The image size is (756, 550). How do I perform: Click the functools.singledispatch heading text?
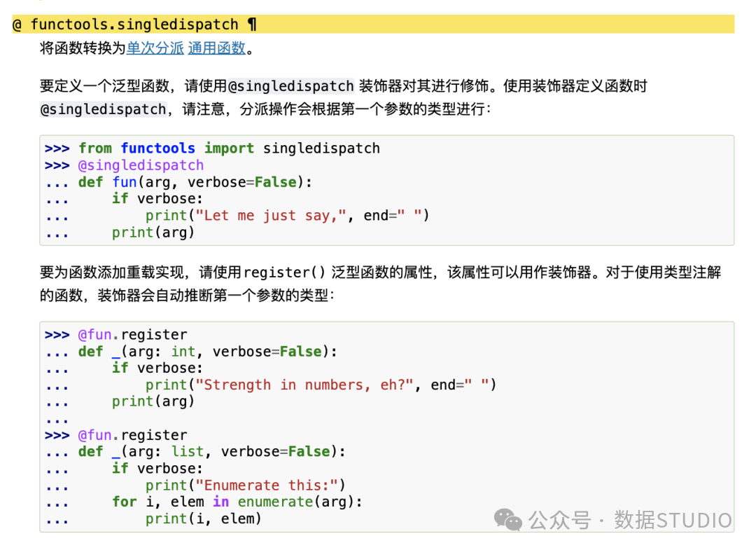pos(134,24)
